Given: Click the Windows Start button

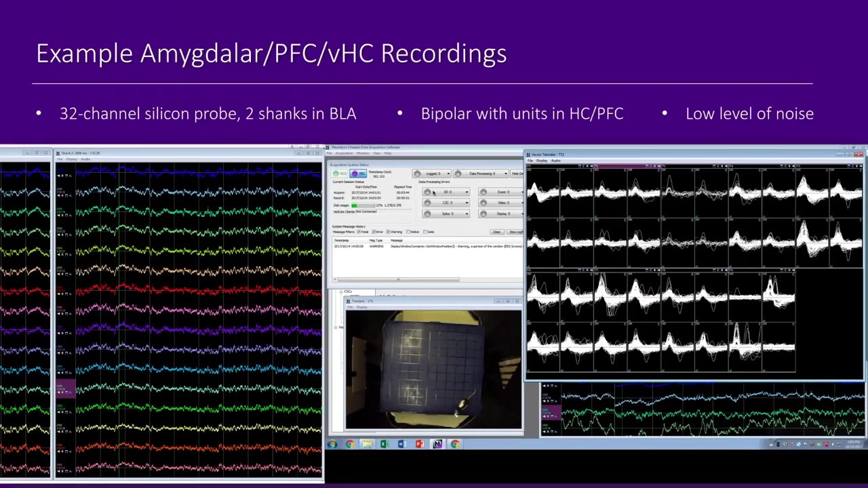Looking at the screenshot, I should [332, 444].
